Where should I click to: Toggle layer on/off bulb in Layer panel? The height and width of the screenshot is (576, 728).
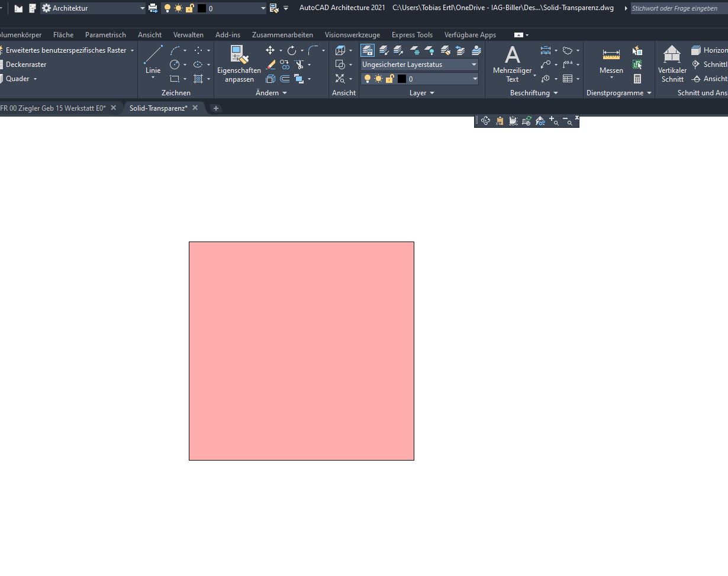pos(367,79)
